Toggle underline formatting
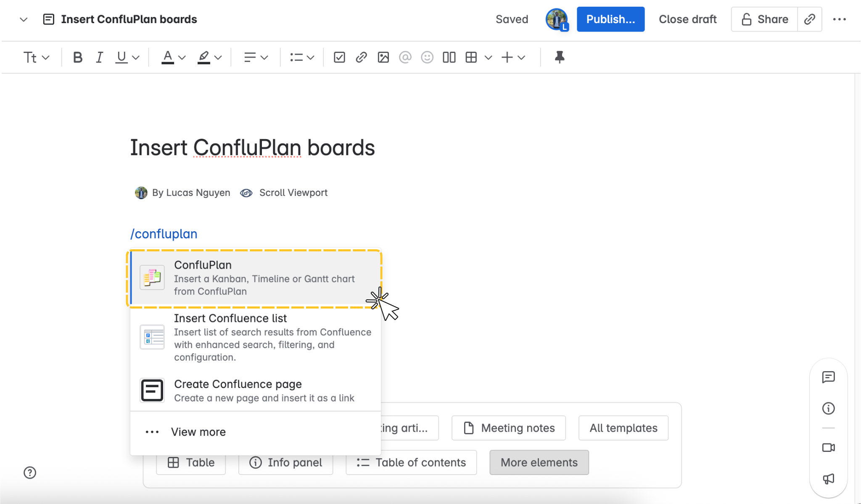861x504 pixels. (121, 57)
